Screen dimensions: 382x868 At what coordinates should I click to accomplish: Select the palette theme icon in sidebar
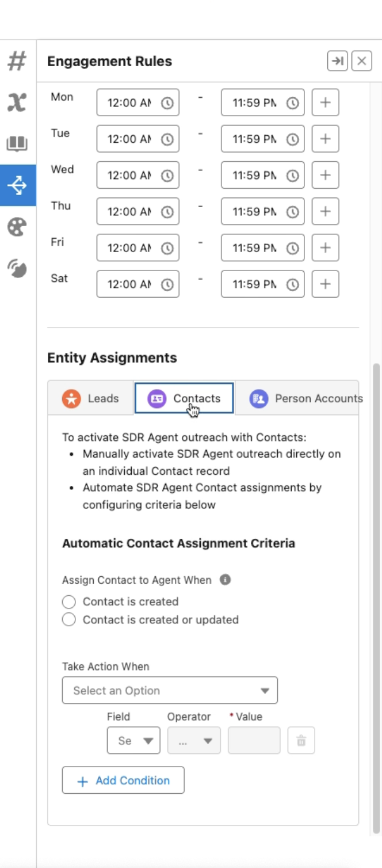point(17,227)
